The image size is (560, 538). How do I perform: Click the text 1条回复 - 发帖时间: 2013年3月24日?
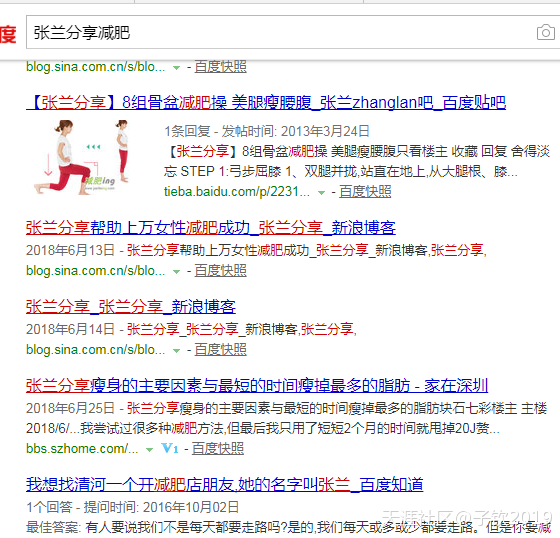click(x=267, y=131)
